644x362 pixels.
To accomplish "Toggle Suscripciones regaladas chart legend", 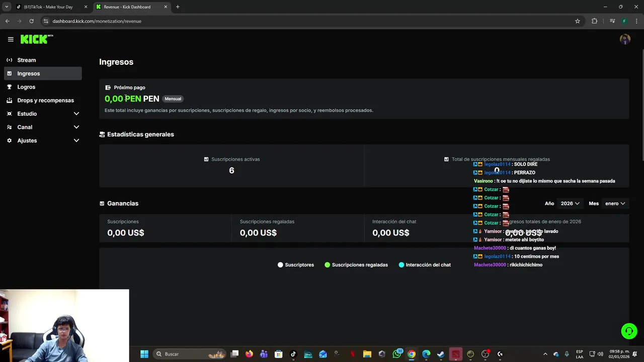I will (x=356, y=265).
